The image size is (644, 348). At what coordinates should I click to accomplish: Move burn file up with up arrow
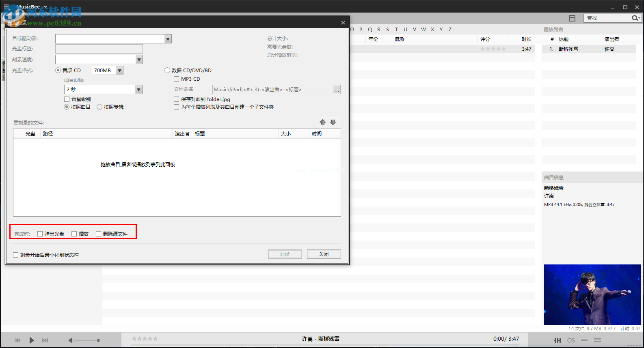coord(323,122)
